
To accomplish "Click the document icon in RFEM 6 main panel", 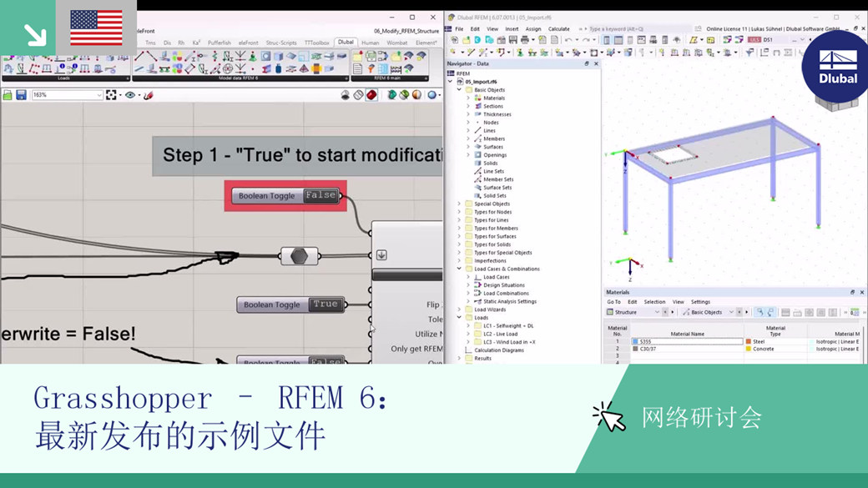I will (x=357, y=69).
